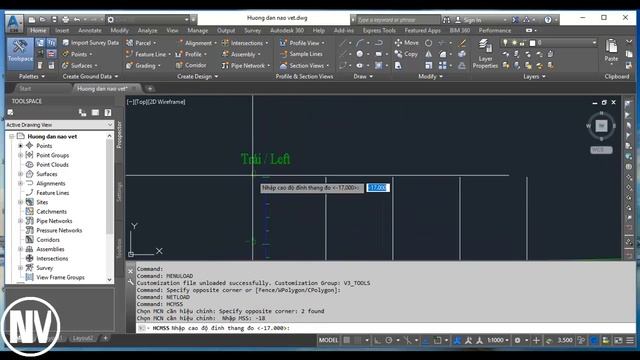Click the Save icon in quick access
Viewport: 640px width, 360px height.
pos(54,20)
